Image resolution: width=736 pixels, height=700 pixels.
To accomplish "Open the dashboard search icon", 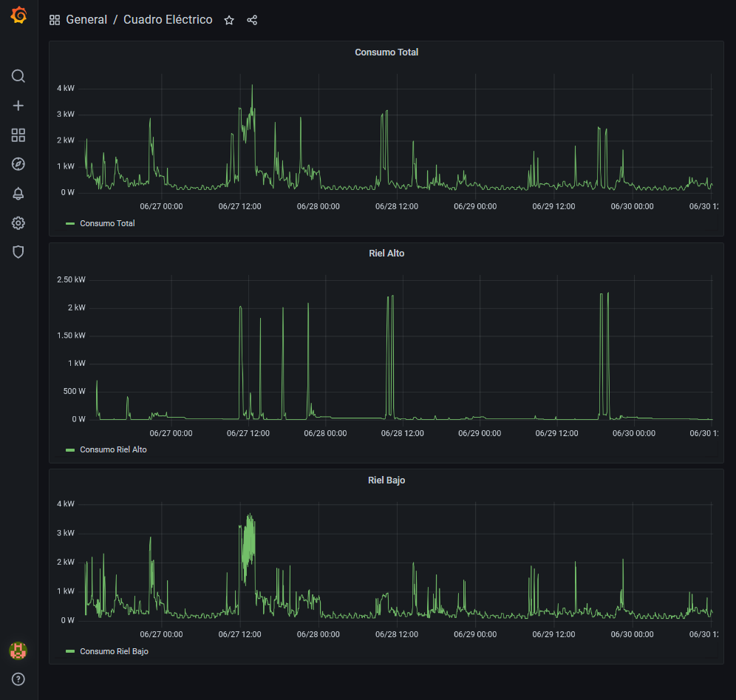I will click(18, 76).
